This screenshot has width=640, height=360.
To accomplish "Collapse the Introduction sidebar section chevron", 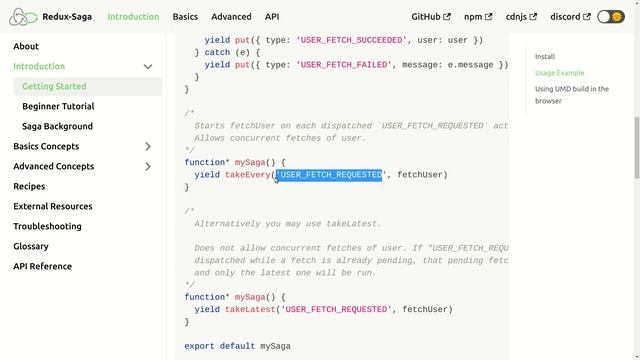I will coord(148,67).
